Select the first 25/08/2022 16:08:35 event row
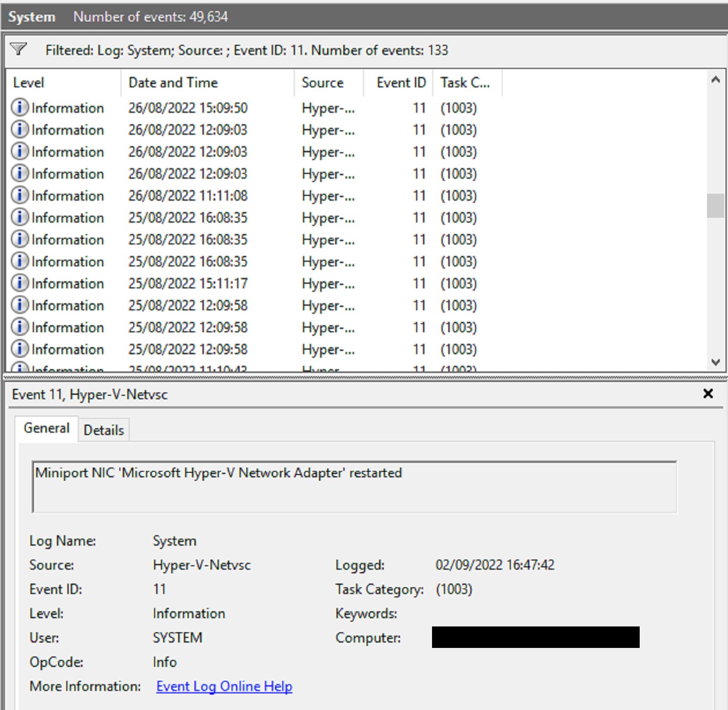 [x=188, y=218]
